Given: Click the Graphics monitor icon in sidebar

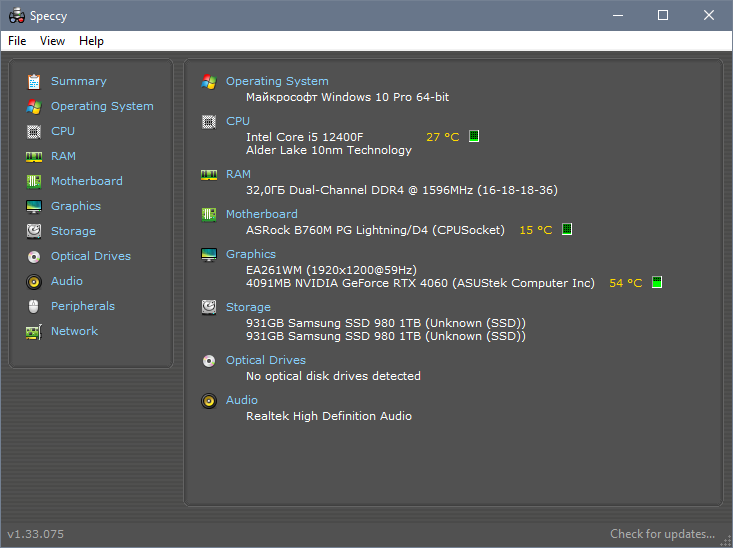Looking at the screenshot, I should pos(34,206).
